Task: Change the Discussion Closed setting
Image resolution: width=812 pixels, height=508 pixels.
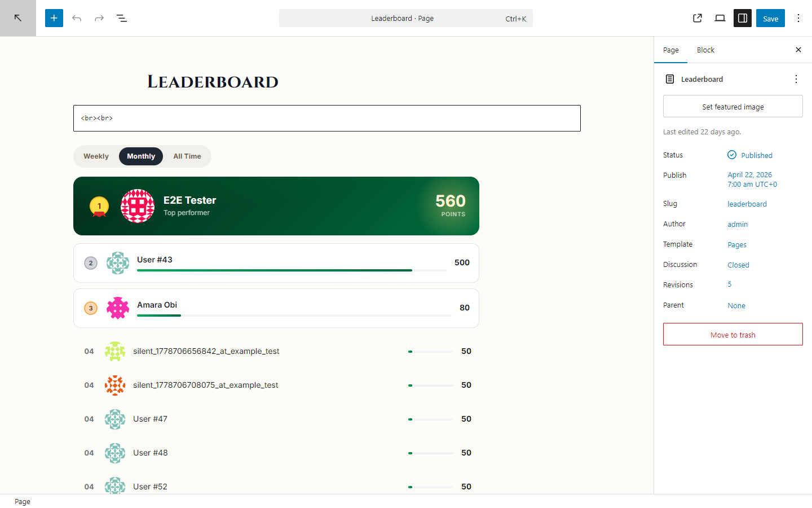Action: pos(738,265)
